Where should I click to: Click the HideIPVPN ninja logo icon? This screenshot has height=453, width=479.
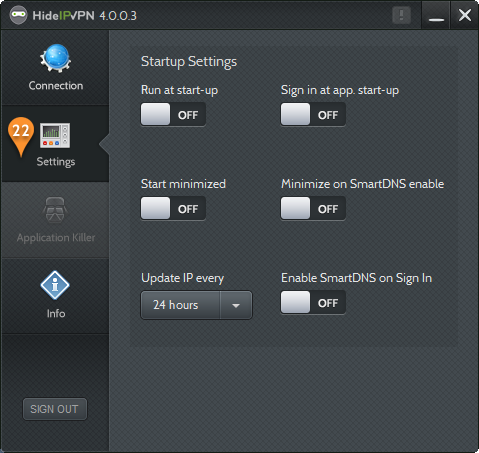point(18,15)
